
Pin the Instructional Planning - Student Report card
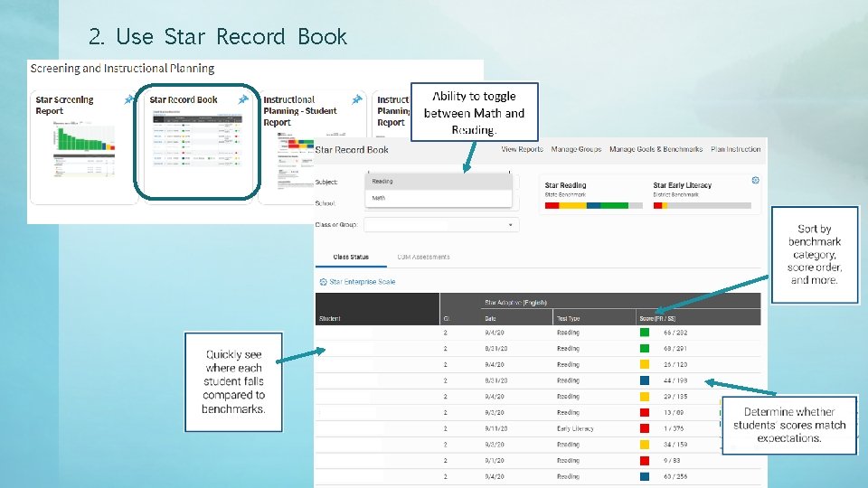357,99
